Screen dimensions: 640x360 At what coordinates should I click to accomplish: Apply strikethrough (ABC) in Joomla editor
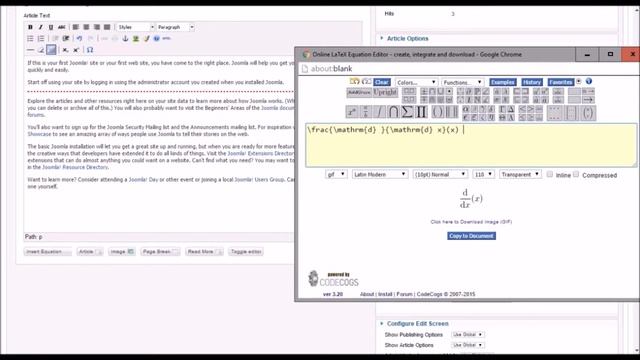(x=61, y=27)
